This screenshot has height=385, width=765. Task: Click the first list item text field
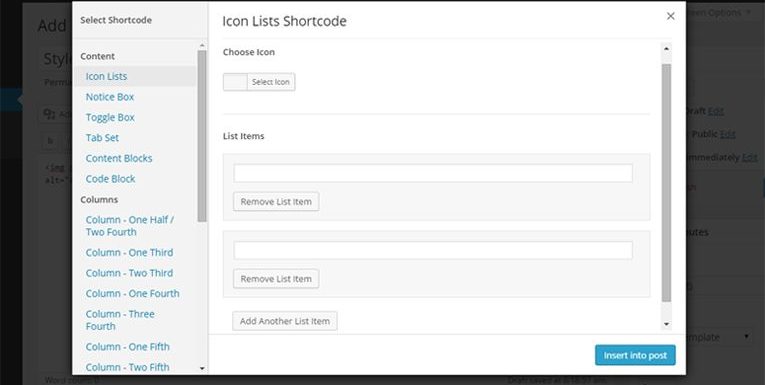point(433,173)
